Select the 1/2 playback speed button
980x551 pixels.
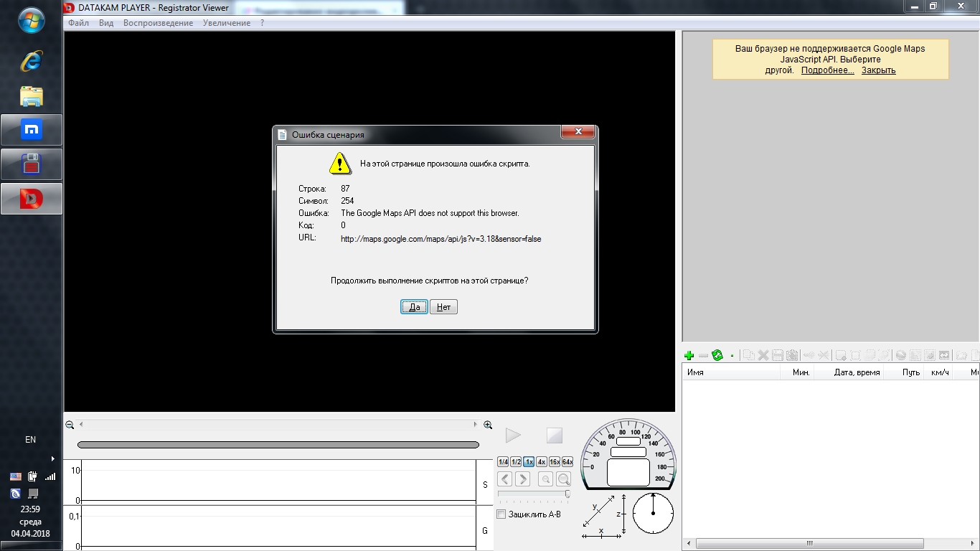click(x=516, y=462)
